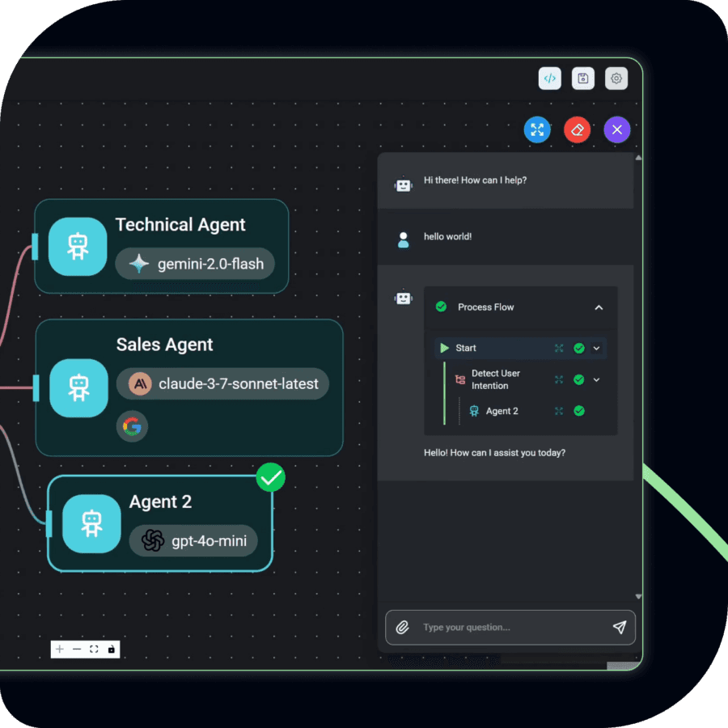Viewport: 728px width, 728px height.
Task: Click the Agent 2 node robot icon
Action: (91, 523)
